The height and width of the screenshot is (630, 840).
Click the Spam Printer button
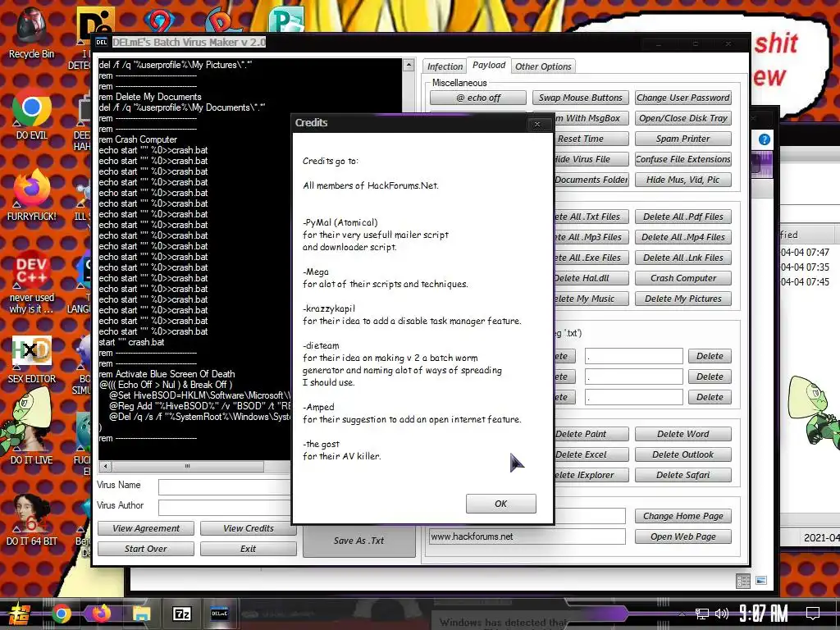pos(683,139)
